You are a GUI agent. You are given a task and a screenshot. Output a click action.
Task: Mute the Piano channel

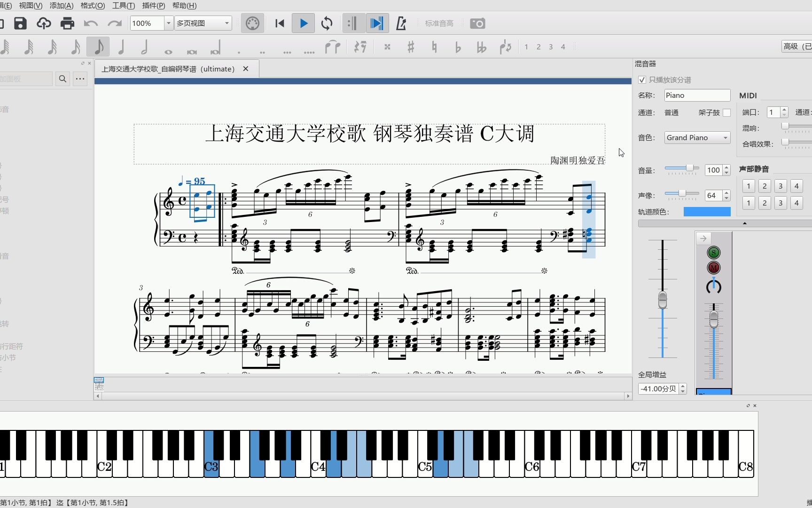point(713,268)
